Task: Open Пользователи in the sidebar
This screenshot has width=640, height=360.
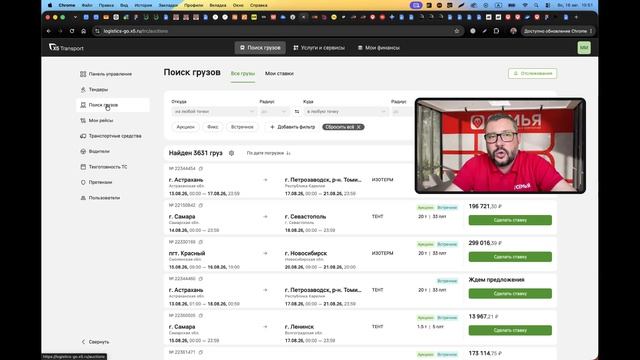Action: pyautogui.click(x=100, y=198)
